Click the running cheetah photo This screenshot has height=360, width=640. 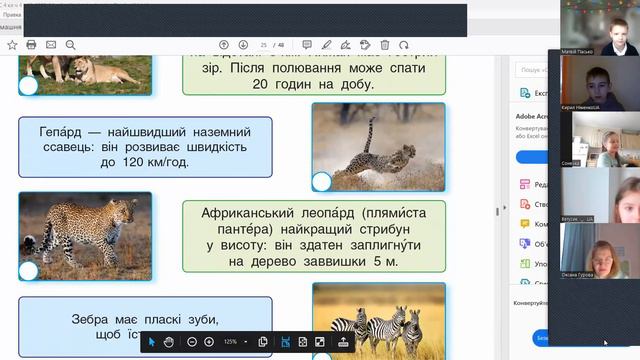pos(378,147)
